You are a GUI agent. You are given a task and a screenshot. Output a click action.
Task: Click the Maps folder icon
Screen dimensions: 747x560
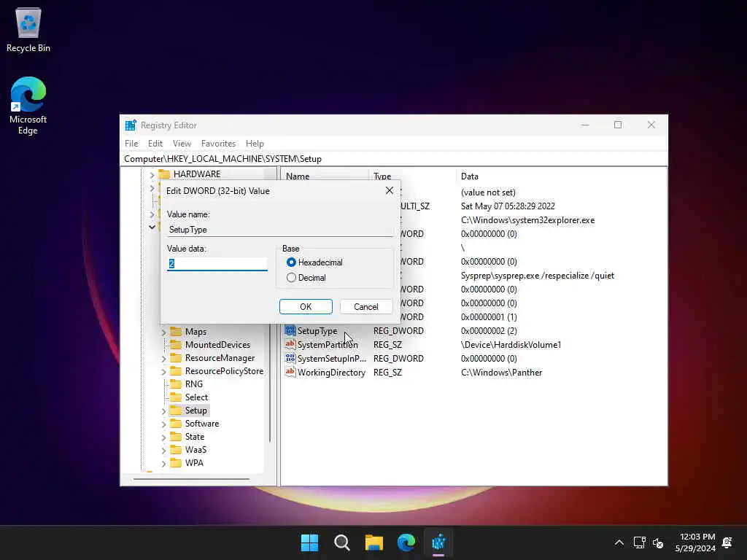pyautogui.click(x=176, y=332)
